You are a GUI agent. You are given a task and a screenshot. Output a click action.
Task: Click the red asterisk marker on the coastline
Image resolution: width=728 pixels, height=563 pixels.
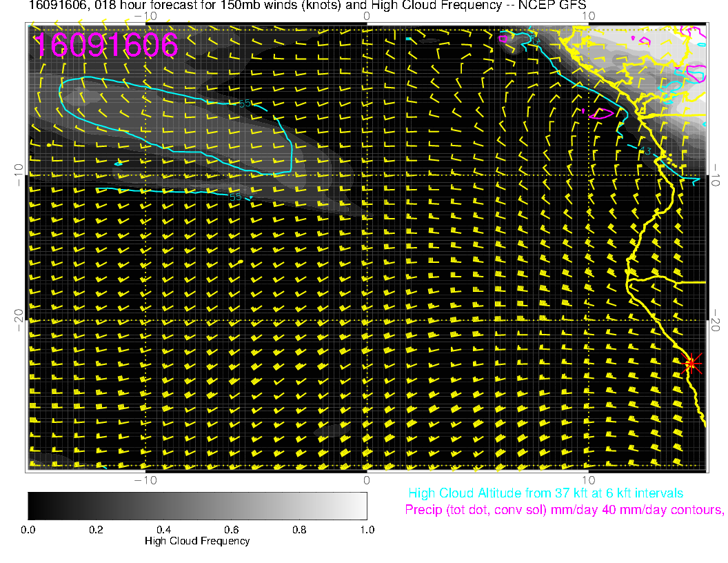[x=691, y=363]
